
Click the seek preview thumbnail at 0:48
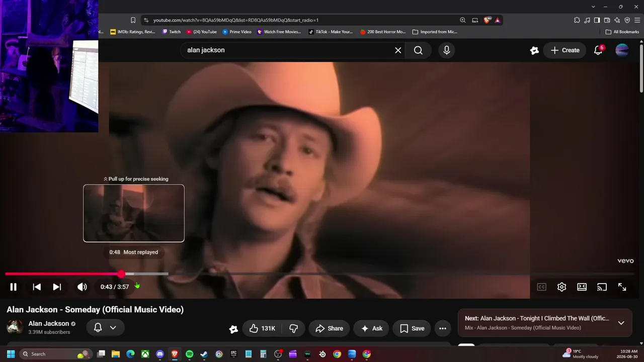[134, 213]
